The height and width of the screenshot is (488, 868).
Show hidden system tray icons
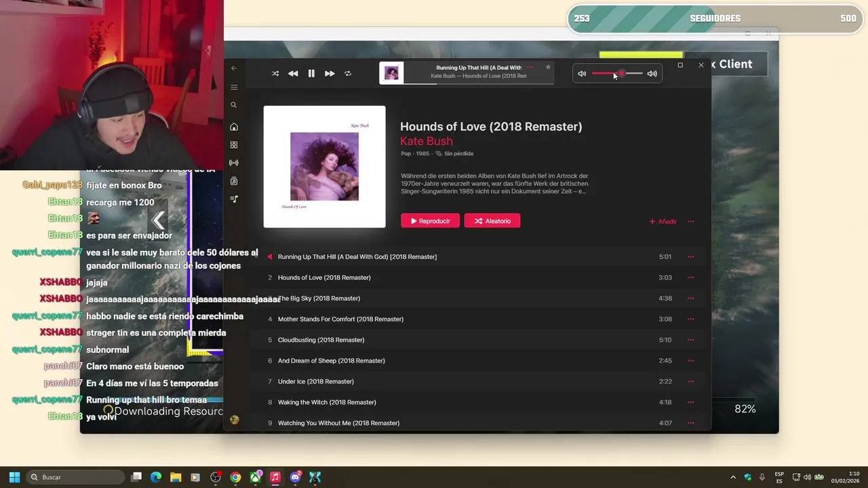coord(733,477)
